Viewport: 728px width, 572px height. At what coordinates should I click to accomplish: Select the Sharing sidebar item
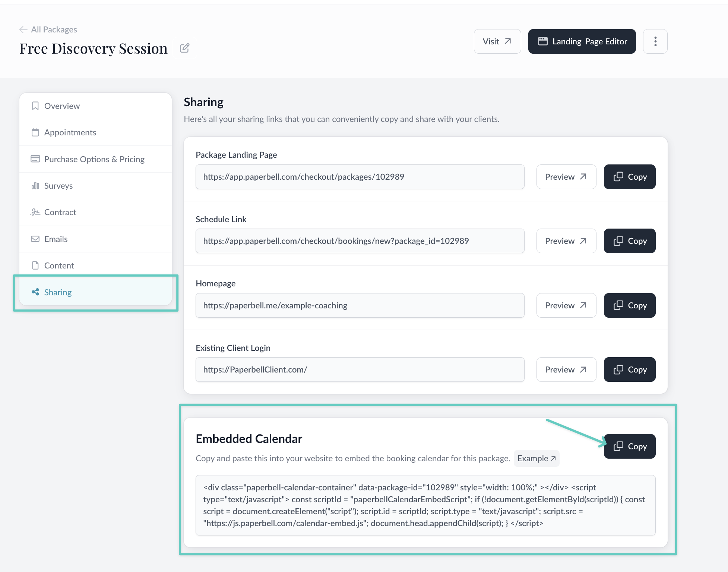click(x=58, y=292)
